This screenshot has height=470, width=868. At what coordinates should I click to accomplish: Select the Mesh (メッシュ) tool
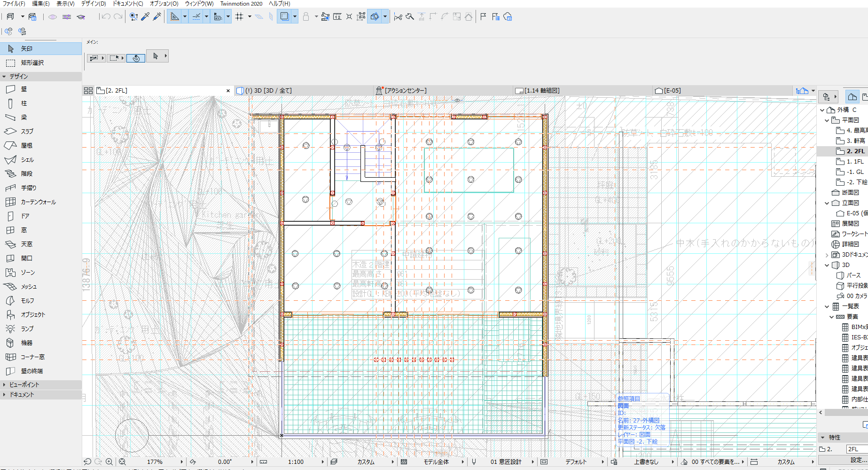point(41,287)
